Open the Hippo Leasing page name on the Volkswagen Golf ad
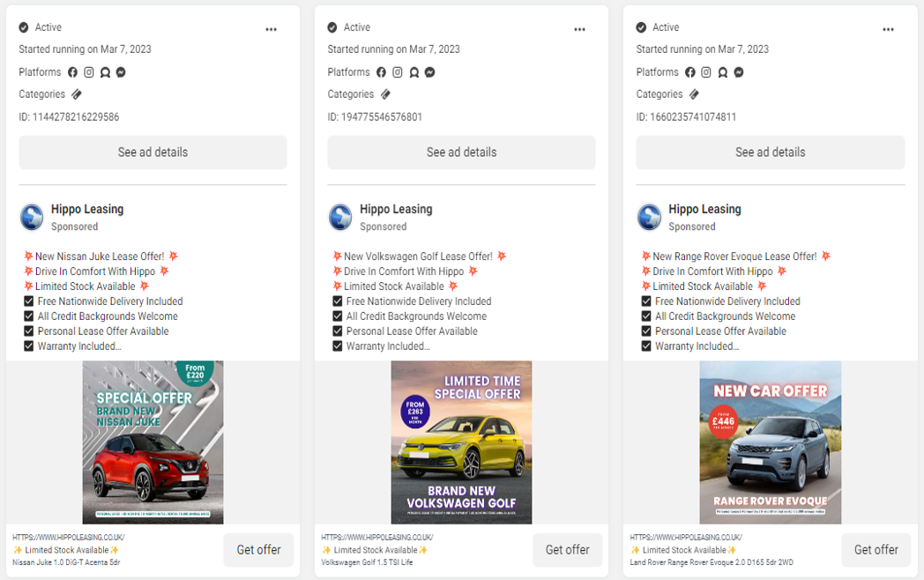The image size is (924, 580). 396,209
